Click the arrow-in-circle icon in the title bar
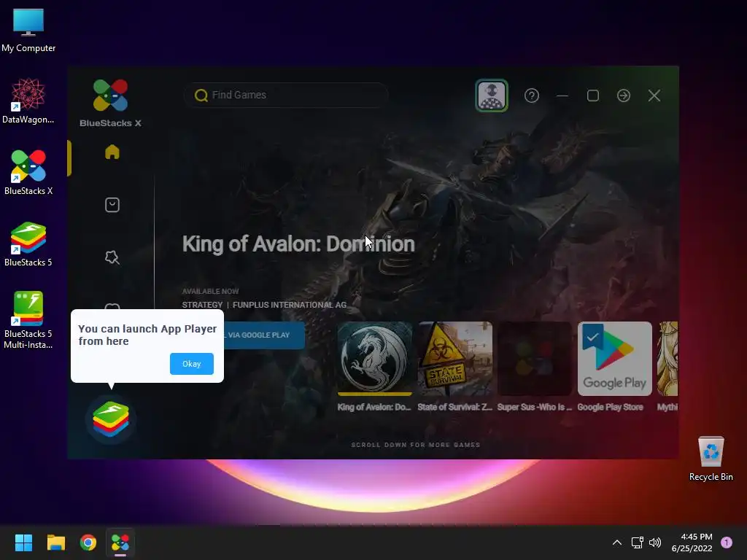Screen dimensions: 747x560 click(x=624, y=96)
